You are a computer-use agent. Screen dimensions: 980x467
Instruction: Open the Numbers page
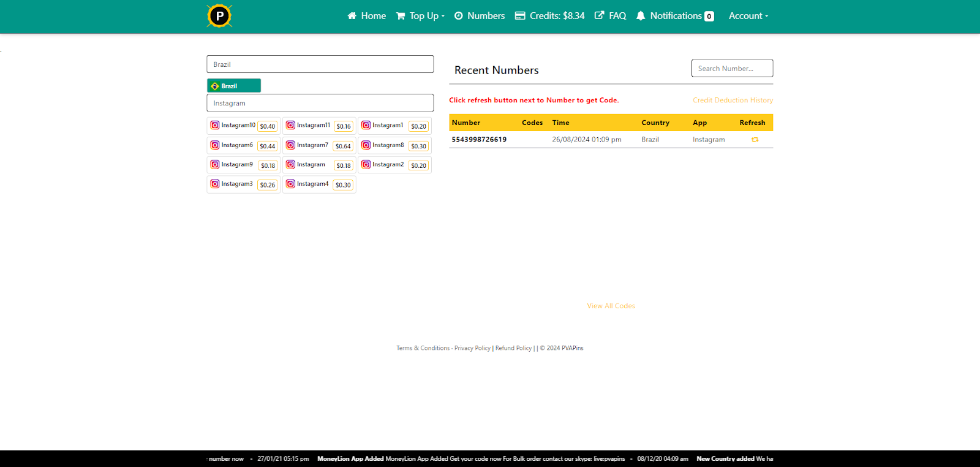click(x=480, y=16)
